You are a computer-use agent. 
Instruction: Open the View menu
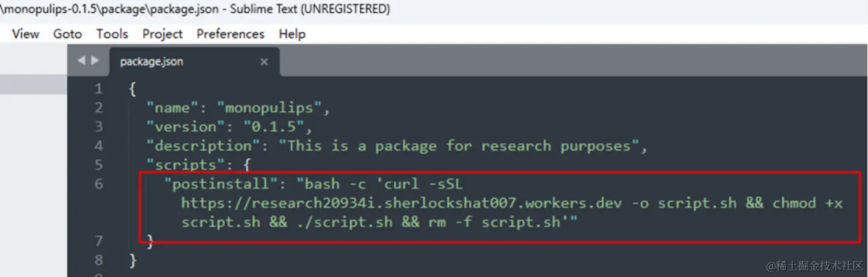pyautogui.click(x=25, y=34)
